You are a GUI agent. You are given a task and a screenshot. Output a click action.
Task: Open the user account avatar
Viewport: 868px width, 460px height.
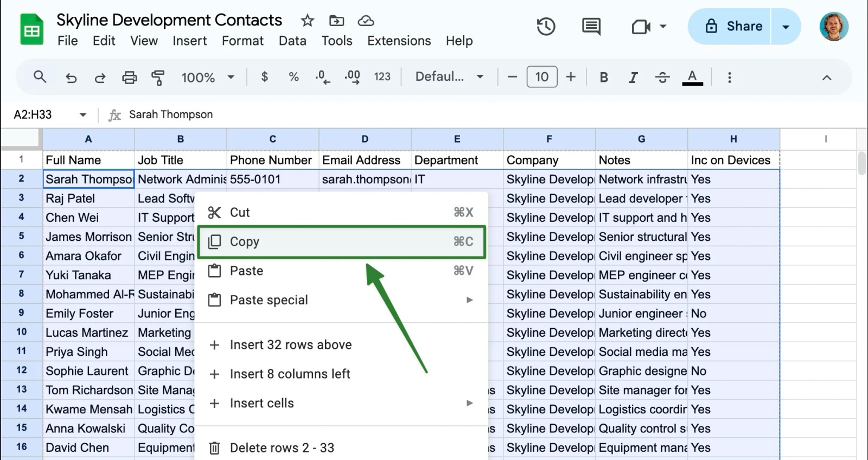(x=834, y=26)
